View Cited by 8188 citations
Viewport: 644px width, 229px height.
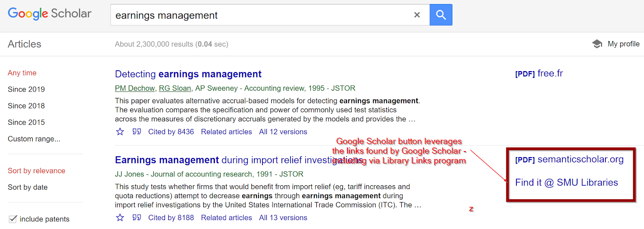(171, 218)
